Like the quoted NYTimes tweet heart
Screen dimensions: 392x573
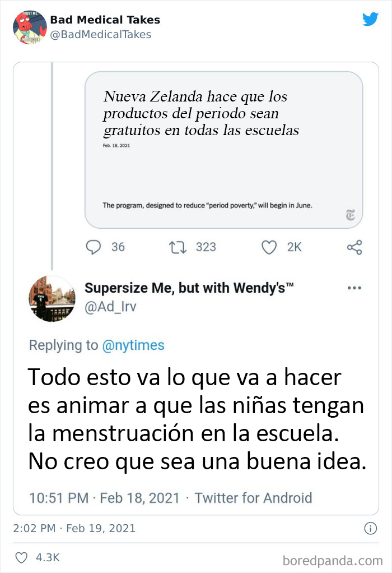[x=269, y=247]
